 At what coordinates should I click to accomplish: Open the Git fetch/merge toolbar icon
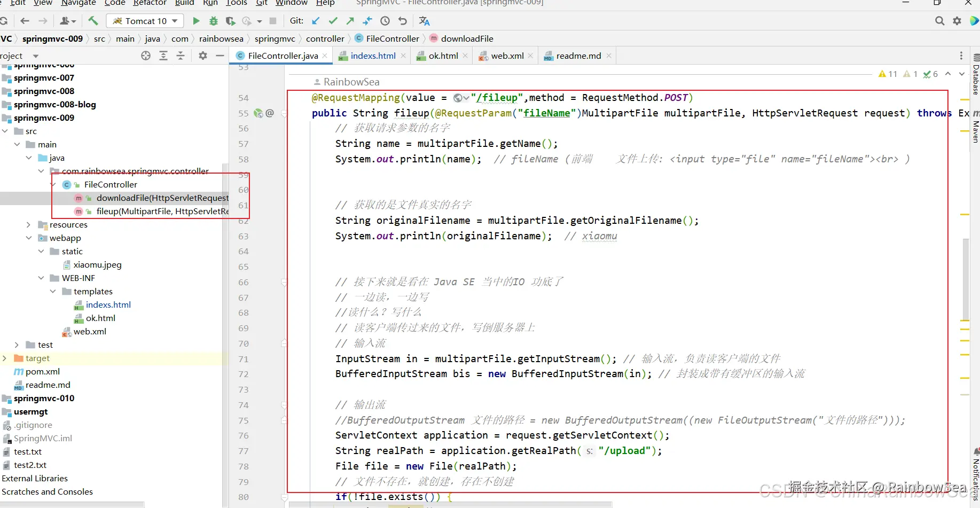pos(367,21)
